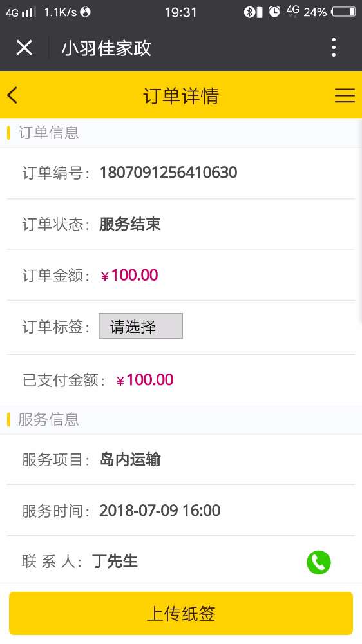The width and height of the screenshot is (362, 644).
Task: Tap the 订单详情 page title
Action: [181, 96]
